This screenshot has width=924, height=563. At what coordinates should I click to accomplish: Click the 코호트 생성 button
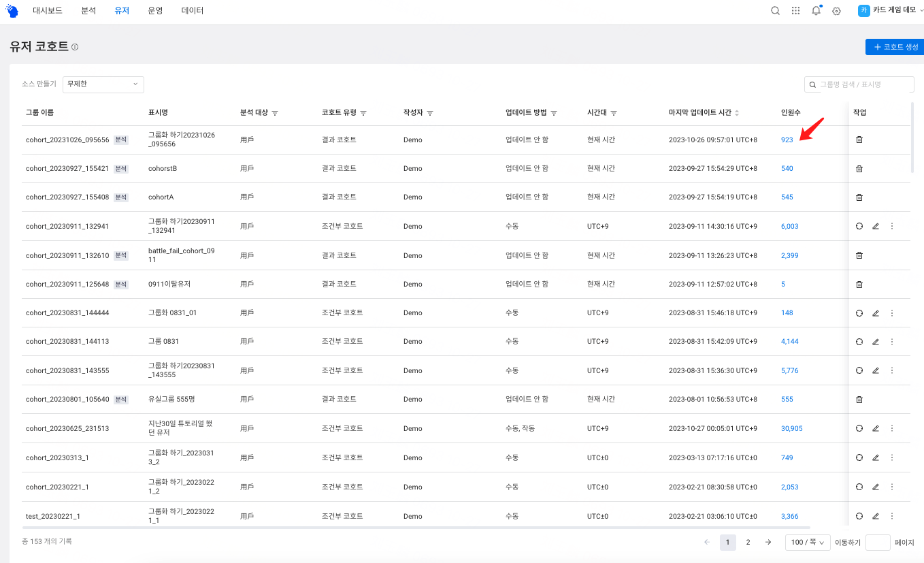(x=895, y=47)
